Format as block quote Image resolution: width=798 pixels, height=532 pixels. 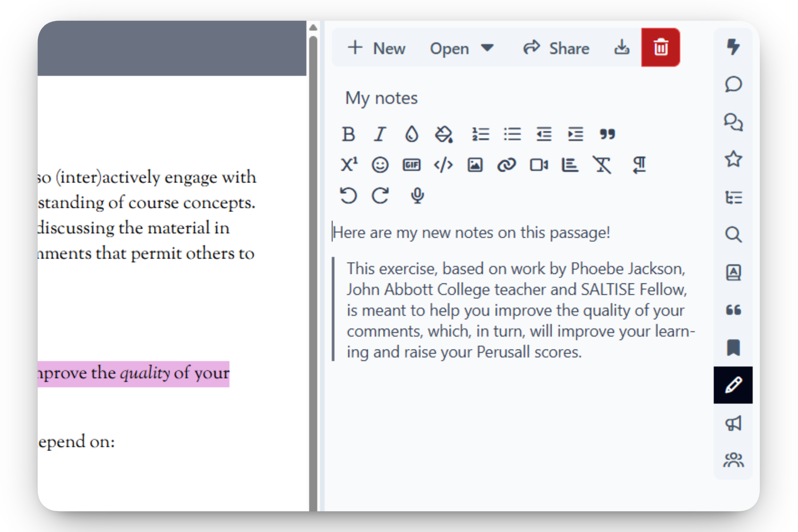point(607,134)
